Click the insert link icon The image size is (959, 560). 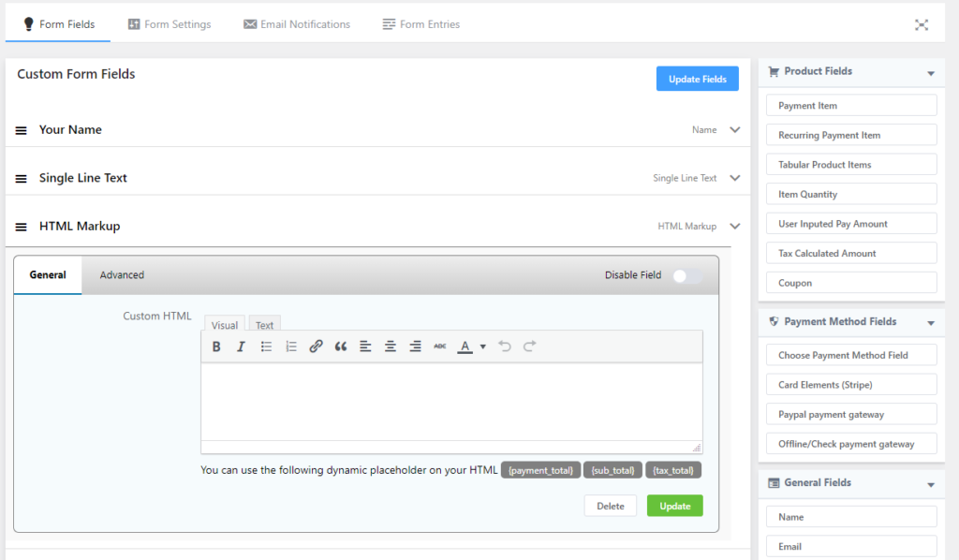pos(316,346)
